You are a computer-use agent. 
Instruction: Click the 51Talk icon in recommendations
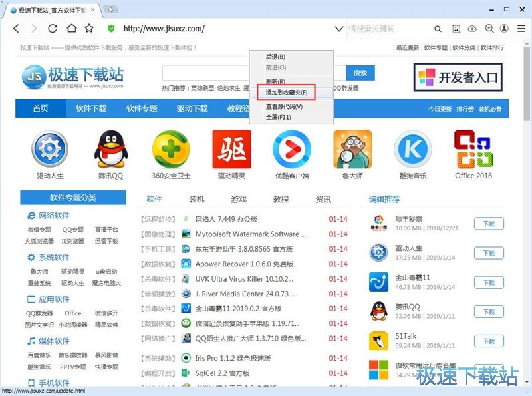click(x=378, y=341)
